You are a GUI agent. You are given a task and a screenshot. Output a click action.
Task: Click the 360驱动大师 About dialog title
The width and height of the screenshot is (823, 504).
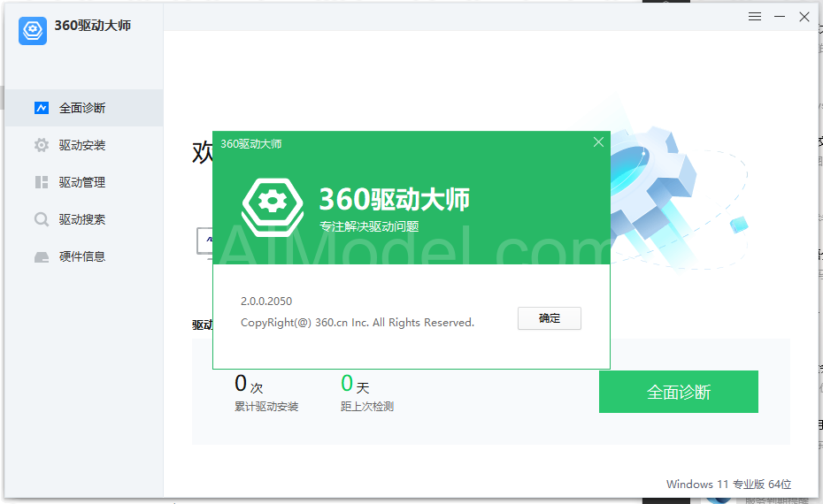point(251,144)
